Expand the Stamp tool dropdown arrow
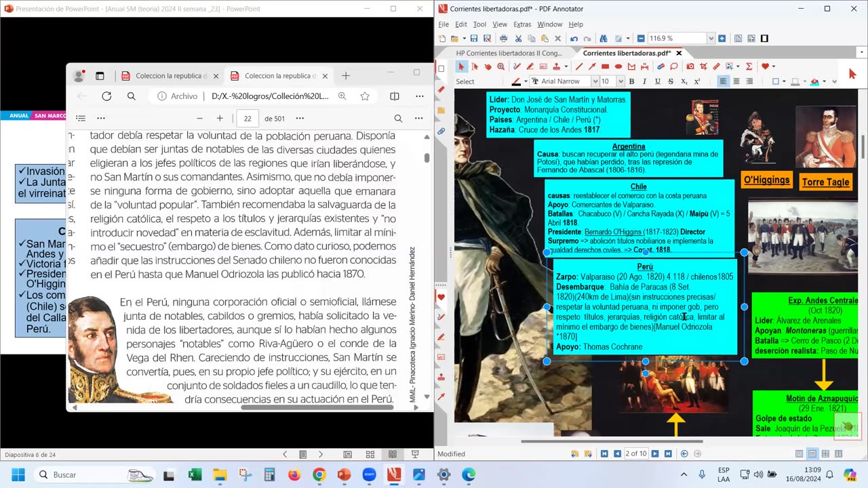The height and width of the screenshot is (488, 868). coord(566,66)
